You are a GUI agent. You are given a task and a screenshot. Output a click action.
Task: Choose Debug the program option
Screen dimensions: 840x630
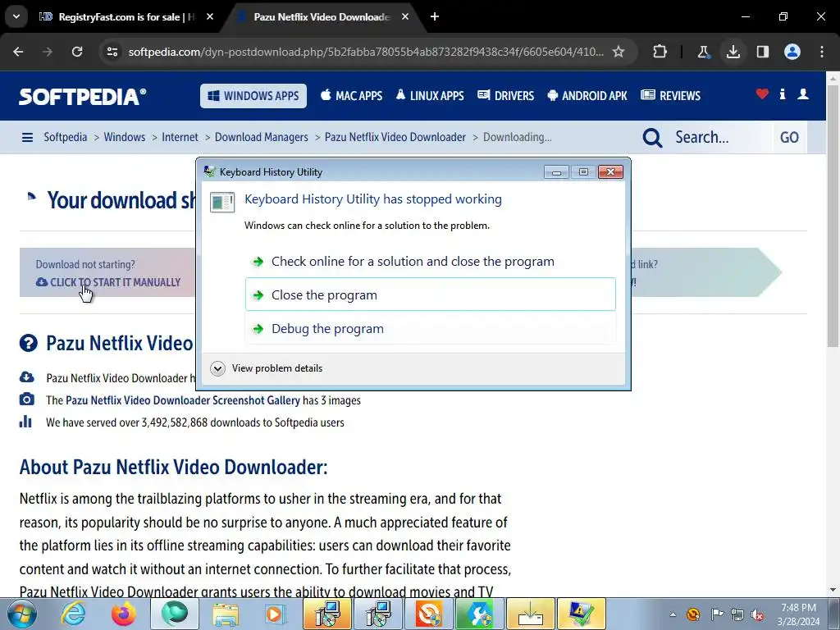tap(430, 328)
